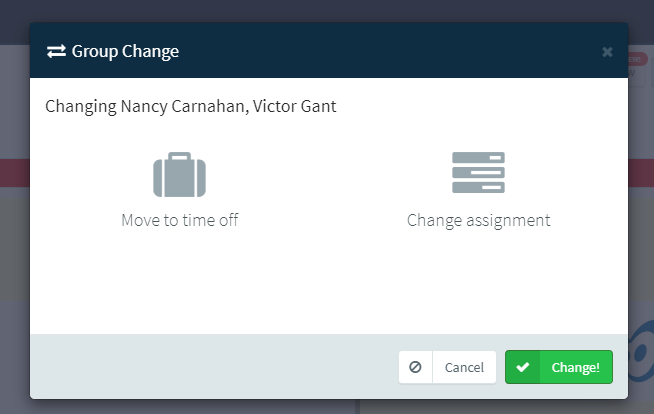Image resolution: width=654 pixels, height=414 pixels.
Task: Click the swap arrows icon in header
Action: click(x=56, y=51)
